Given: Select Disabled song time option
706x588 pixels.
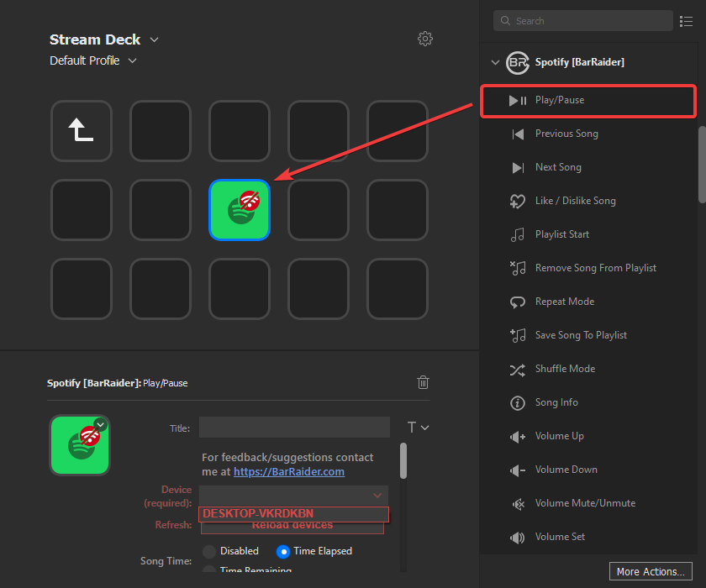Looking at the screenshot, I should 209,552.
